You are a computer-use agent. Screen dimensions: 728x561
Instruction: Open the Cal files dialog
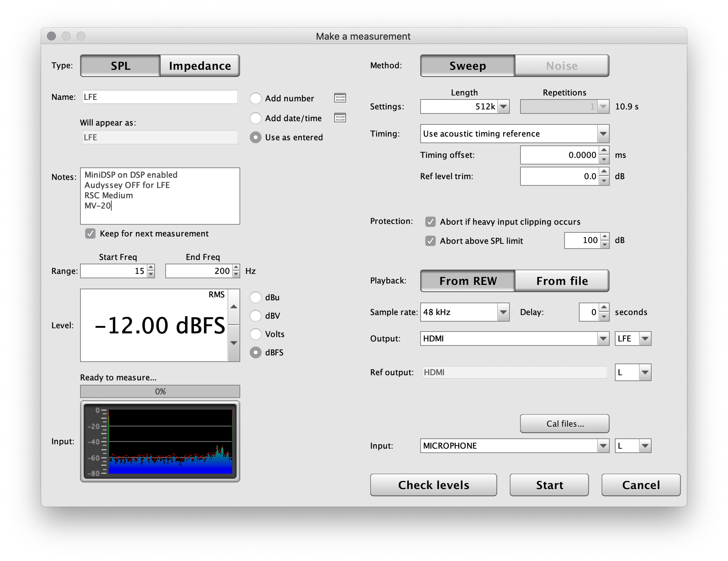pyautogui.click(x=565, y=424)
